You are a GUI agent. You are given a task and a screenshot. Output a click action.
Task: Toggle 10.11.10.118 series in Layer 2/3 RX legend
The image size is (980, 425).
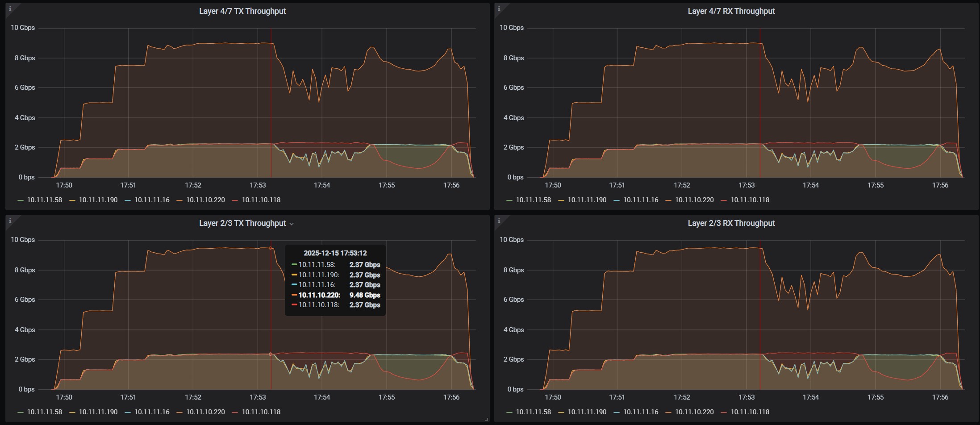coord(750,412)
